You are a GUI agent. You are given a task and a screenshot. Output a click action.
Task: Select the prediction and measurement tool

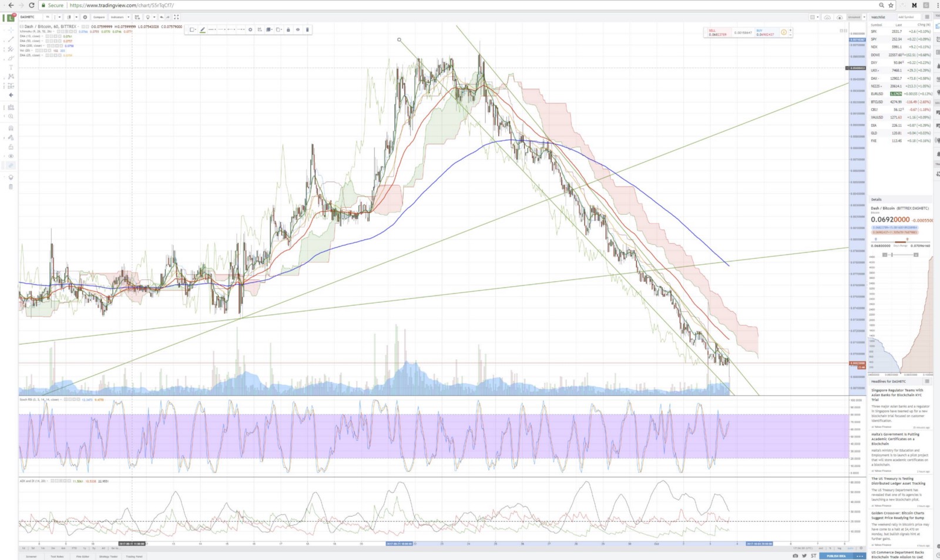tap(11, 86)
